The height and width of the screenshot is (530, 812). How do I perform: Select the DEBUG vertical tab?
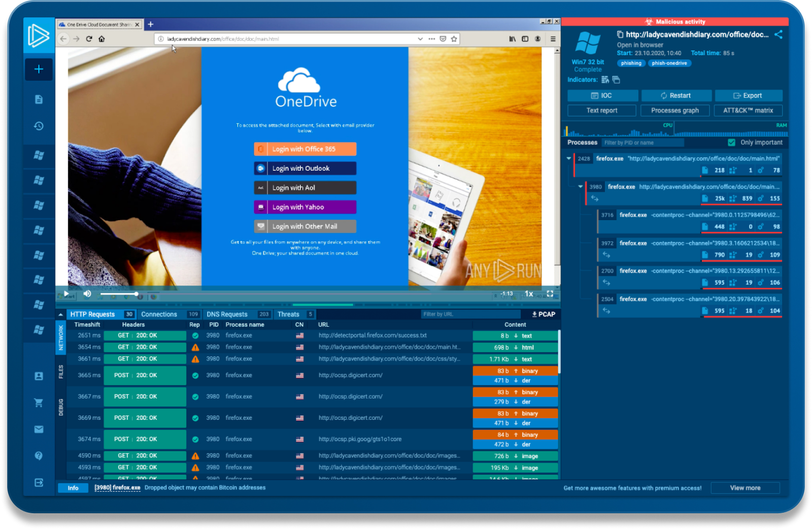61,407
